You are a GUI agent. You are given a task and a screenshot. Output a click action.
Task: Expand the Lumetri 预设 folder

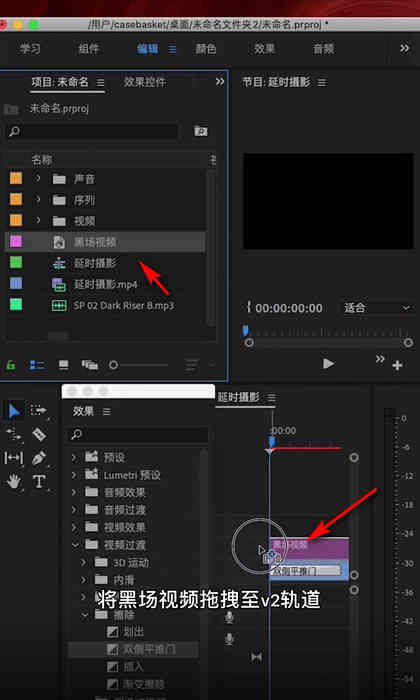point(74,475)
